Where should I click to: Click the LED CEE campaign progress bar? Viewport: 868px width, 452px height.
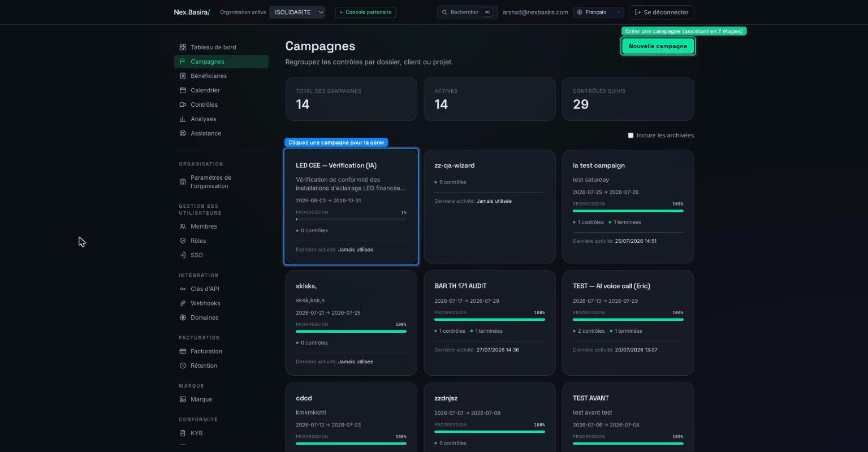351,219
